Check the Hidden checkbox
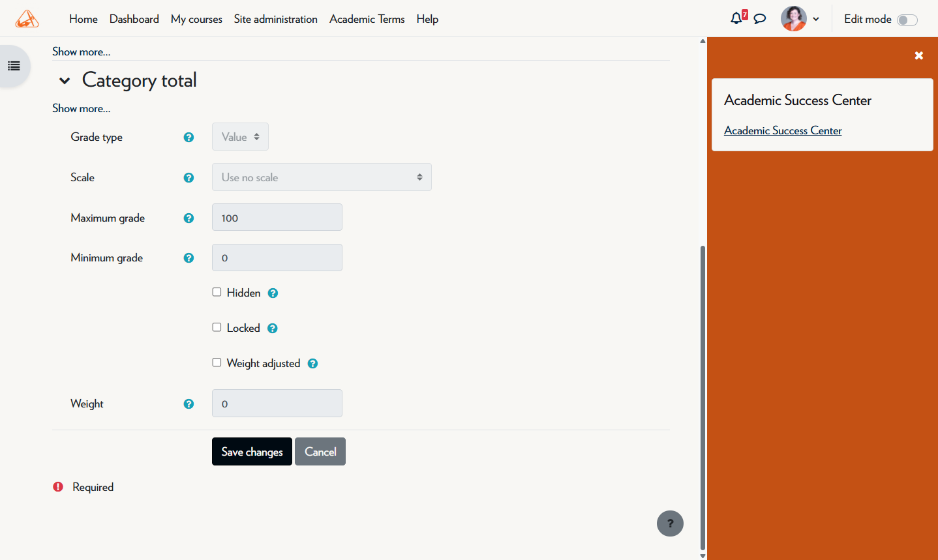Screen dimensions: 938x560 (x=217, y=292)
